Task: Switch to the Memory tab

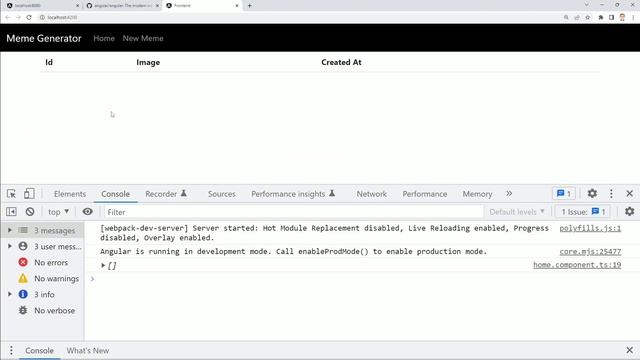Action: 477,194
